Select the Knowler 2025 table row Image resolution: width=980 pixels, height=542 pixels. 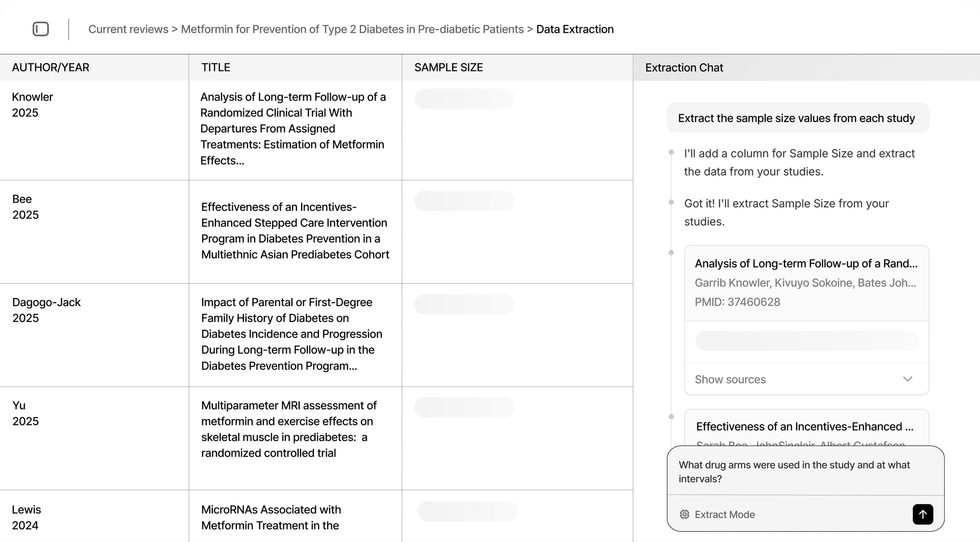94,130
